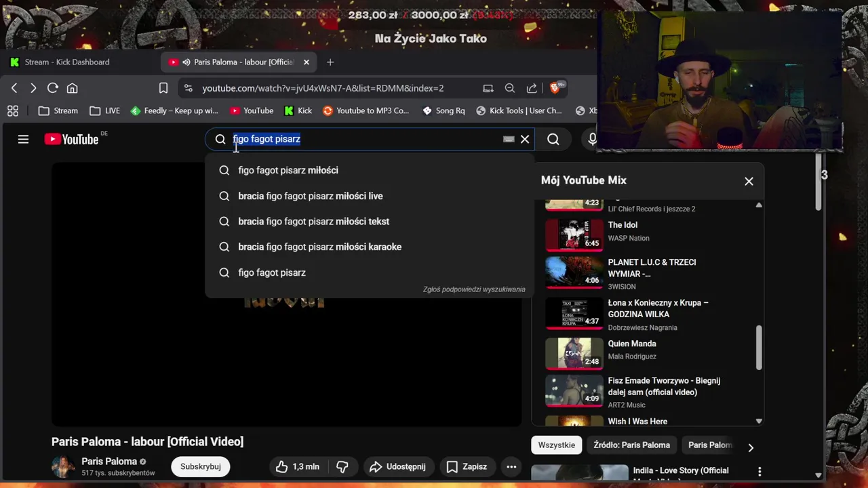Go to YouTube home via logo
The height and width of the screenshot is (488, 868).
point(72,139)
